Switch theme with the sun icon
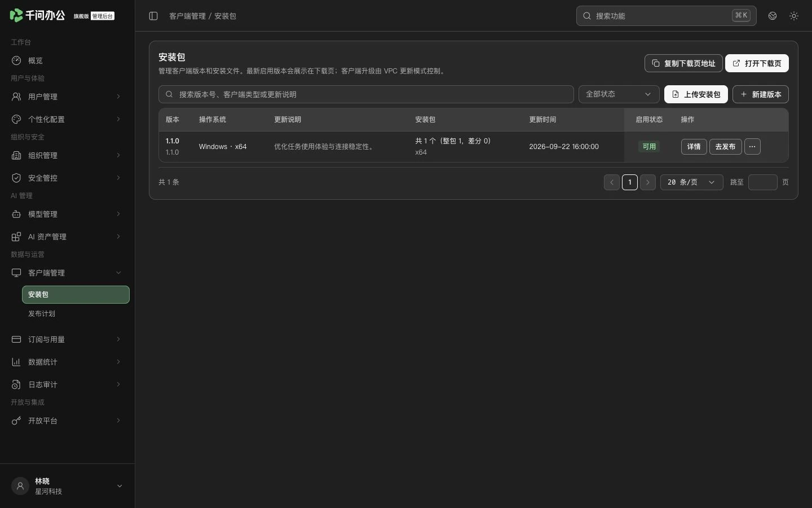This screenshot has width=812, height=508. 794,16
